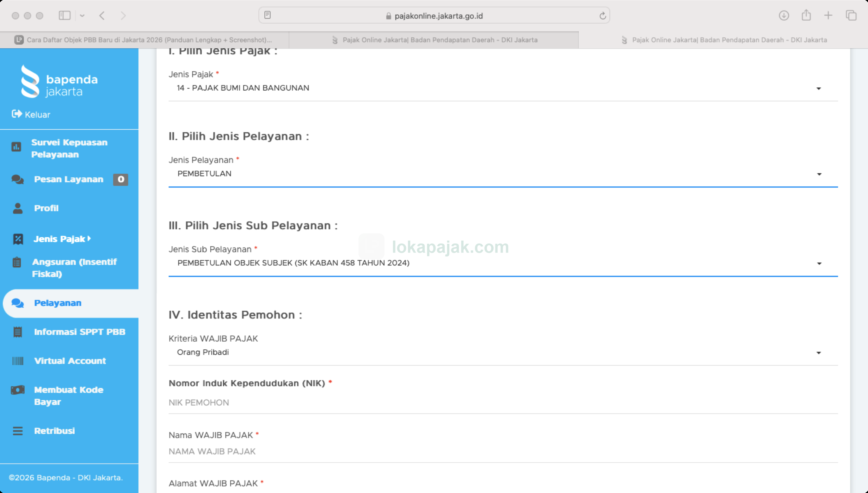Expand the Jenis Pajak dropdown
Viewport: 868px width, 493px height.
point(503,88)
